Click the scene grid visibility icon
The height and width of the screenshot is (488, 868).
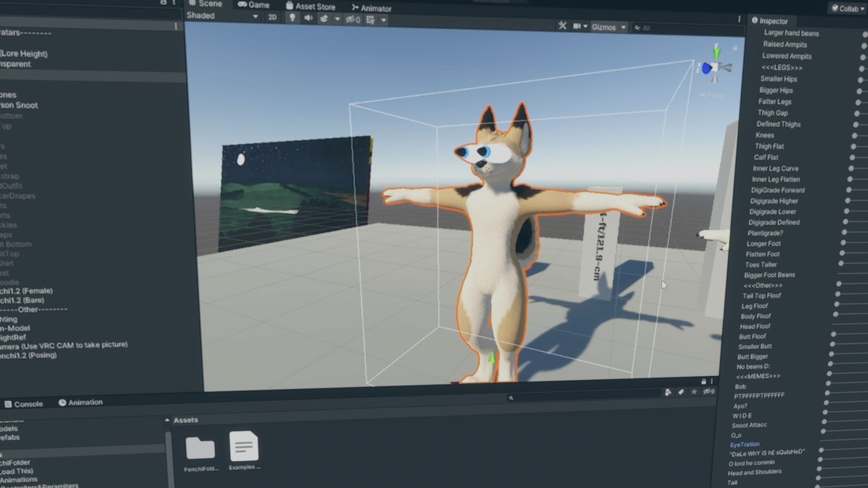(x=370, y=20)
